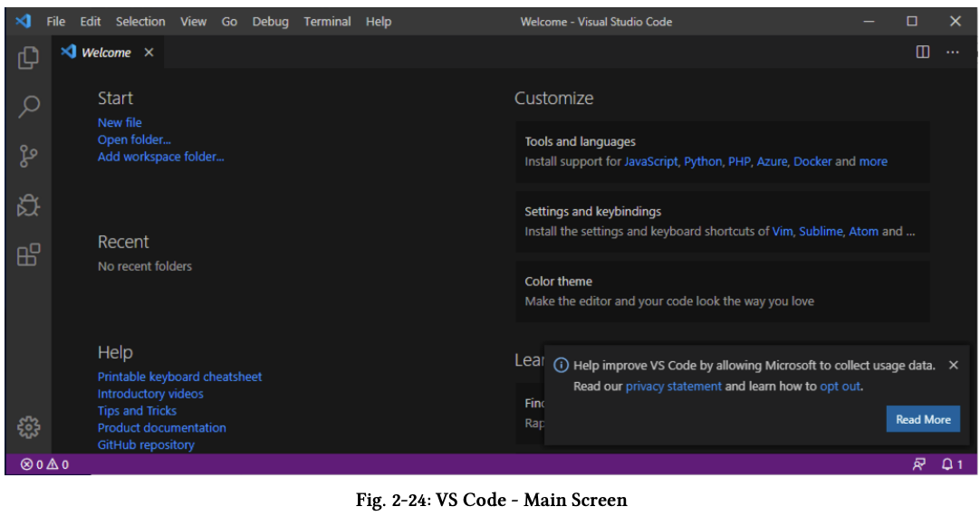Open the Help menu
This screenshot has width=980, height=516.
(379, 21)
